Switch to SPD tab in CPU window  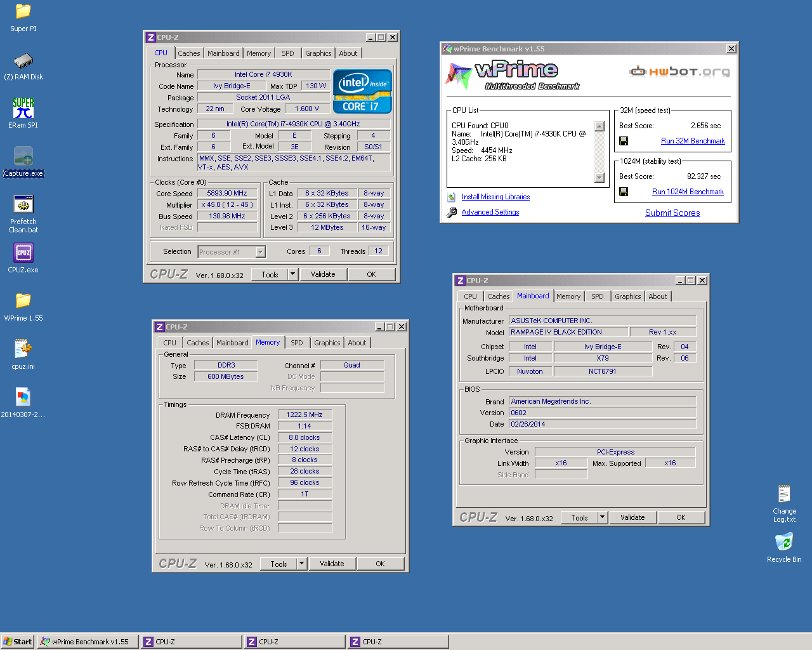point(288,53)
